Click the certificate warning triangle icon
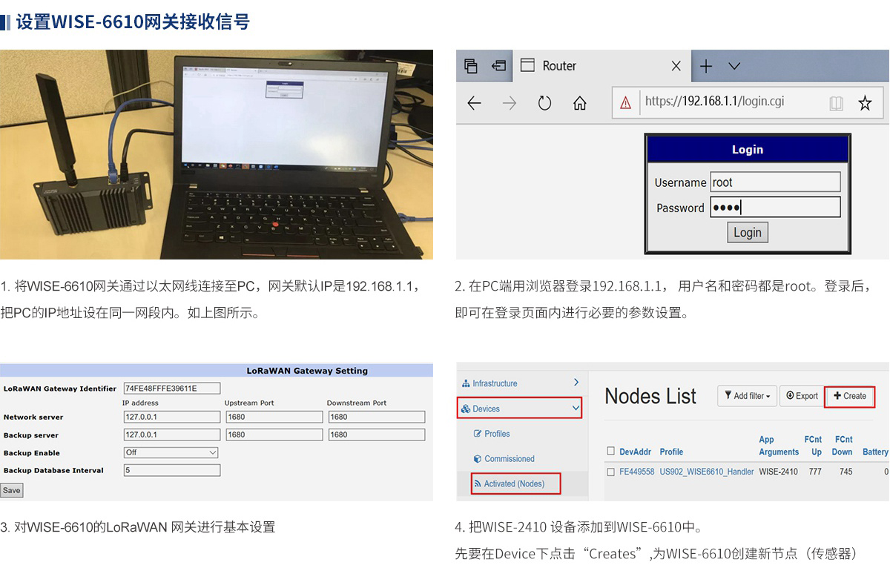 pyautogui.click(x=625, y=103)
